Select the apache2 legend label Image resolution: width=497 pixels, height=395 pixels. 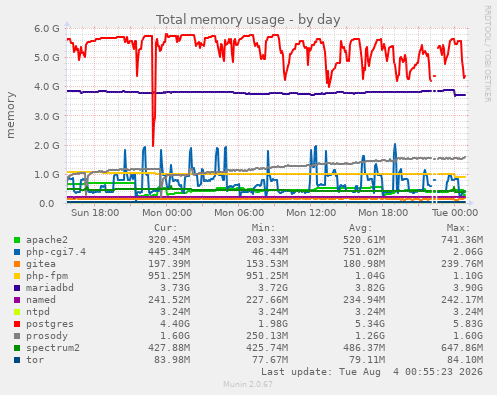[47, 240]
